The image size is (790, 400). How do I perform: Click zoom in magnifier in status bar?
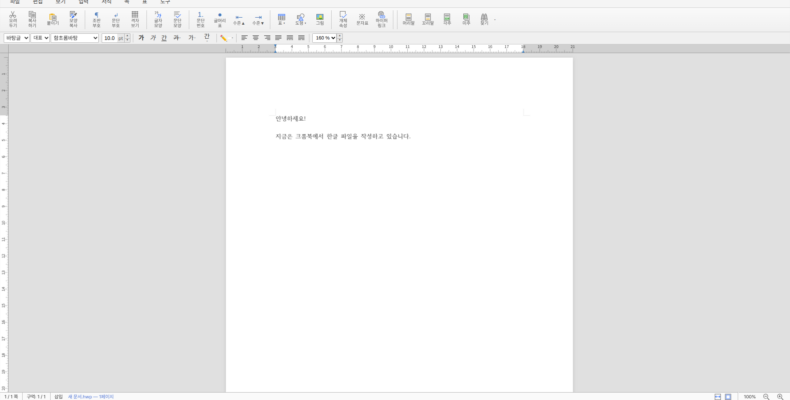780,396
